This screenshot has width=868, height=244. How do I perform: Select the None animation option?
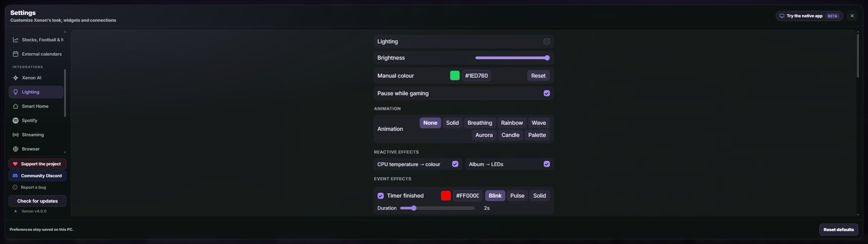[430, 123]
